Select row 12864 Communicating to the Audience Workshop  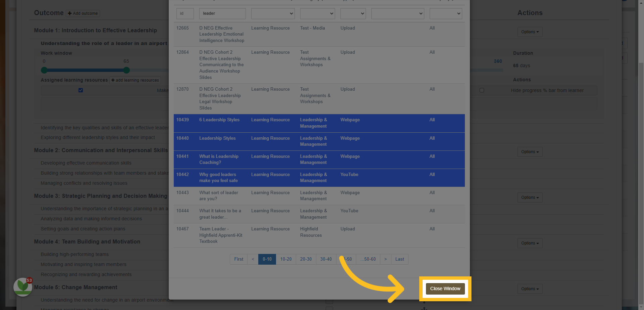point(319,65)
